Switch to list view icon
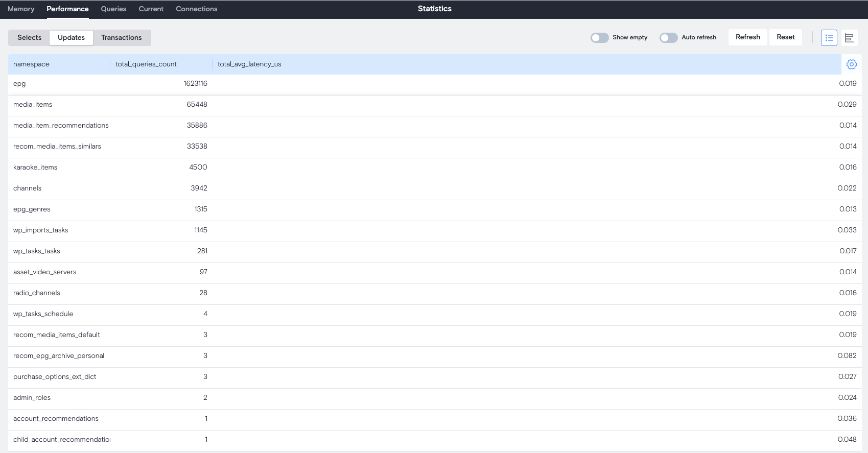The image size is (868, 453). (829, 38)
